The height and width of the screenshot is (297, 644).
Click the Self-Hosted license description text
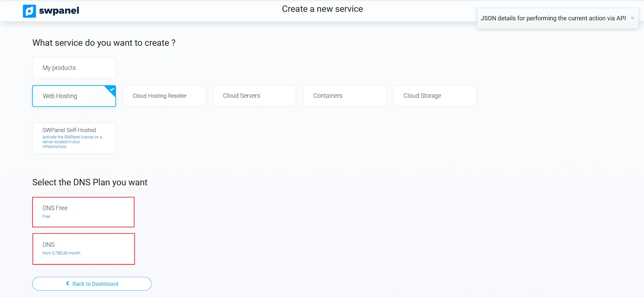tap(72, 142)
